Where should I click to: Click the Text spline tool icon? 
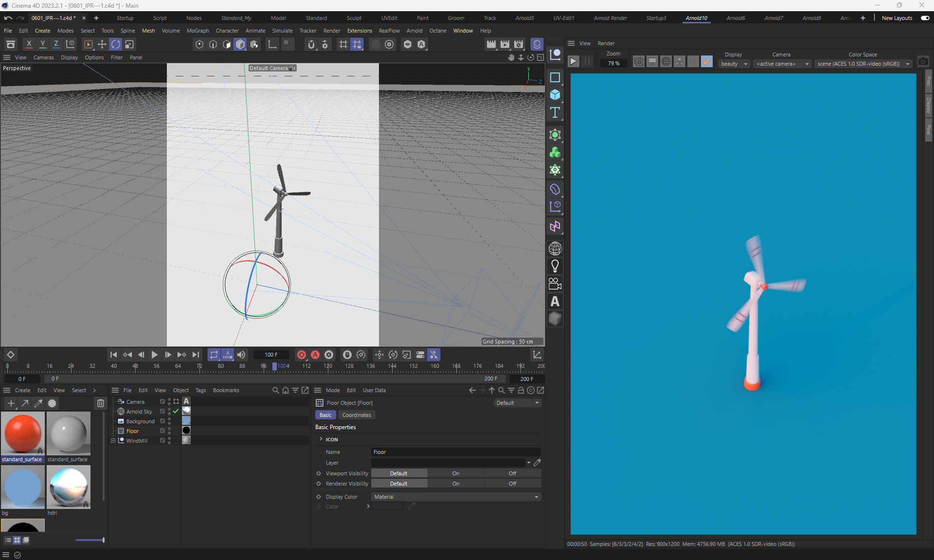(x=555, y=113)
